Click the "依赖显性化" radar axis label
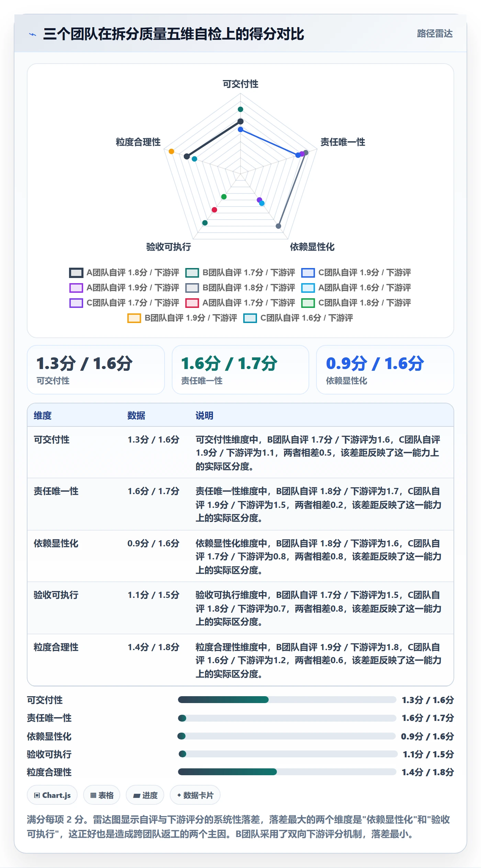481x868 pixels. (x=312, y=247)
